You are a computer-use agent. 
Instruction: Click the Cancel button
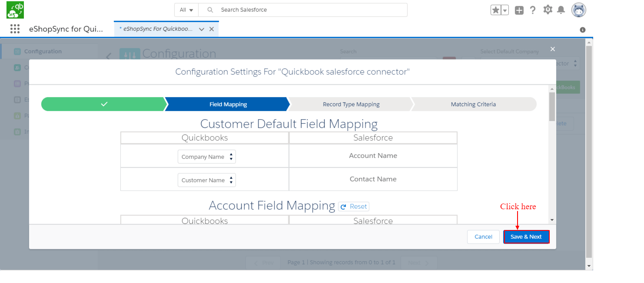483,237
